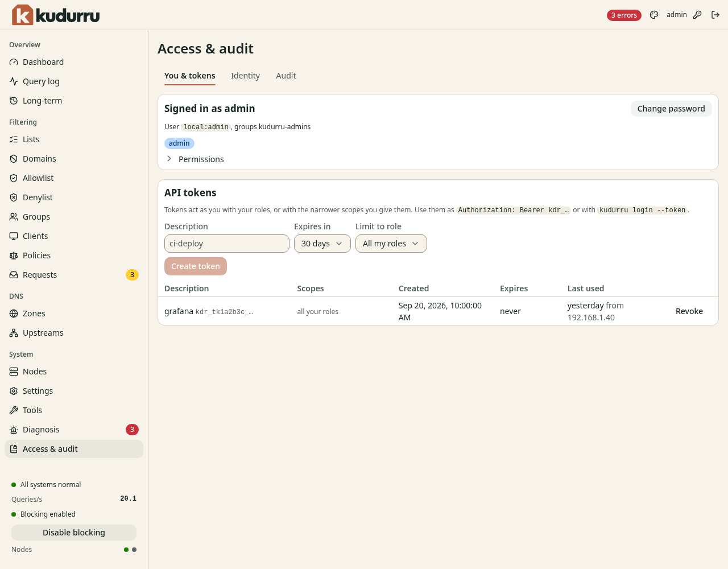Click the Upstreams network icon
The width and height of the screenshot is (728, 569).
point(14,333)
